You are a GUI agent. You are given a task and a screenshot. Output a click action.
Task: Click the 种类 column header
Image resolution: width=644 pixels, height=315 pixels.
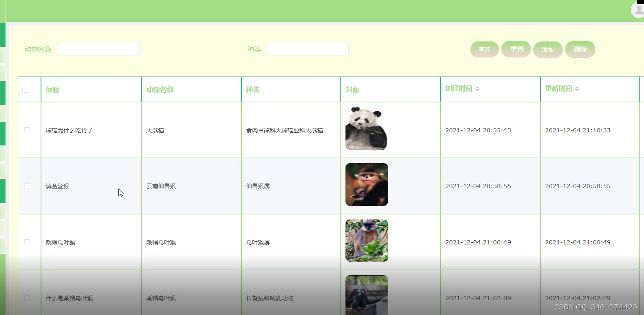point(253,90)
